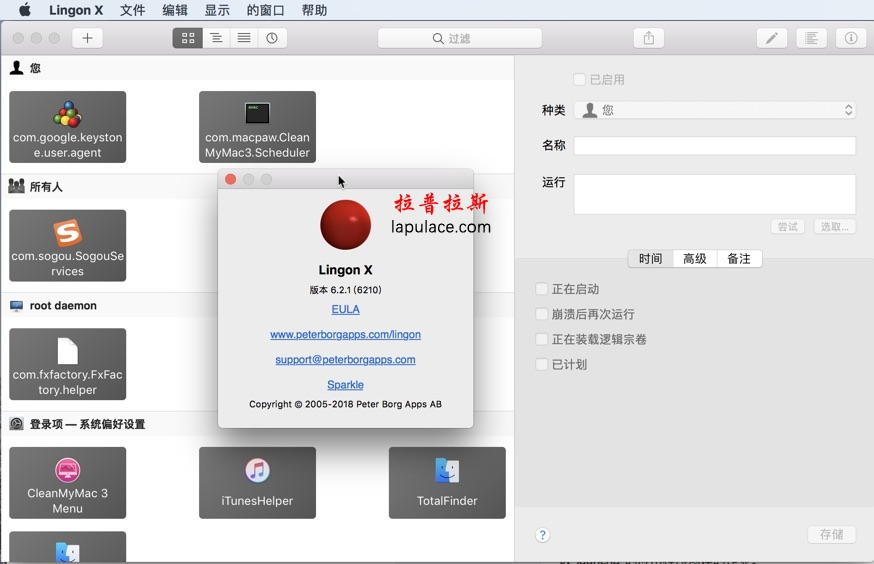This screenshot has width=874, height=564.
Task: Click the 名称 text field
Action: (715, 145)
